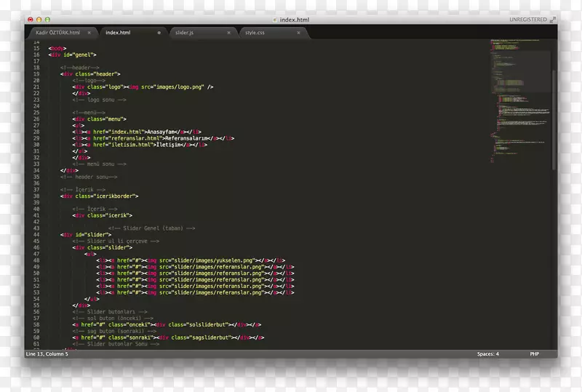Select the index.html tab
Viewport: 582px width, 392px height.
tap(118, 33)
